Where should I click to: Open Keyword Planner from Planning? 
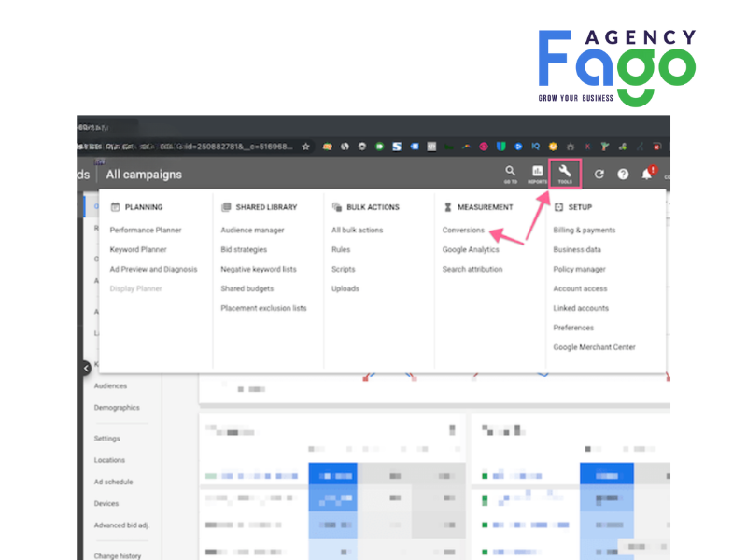pos(138,249)
